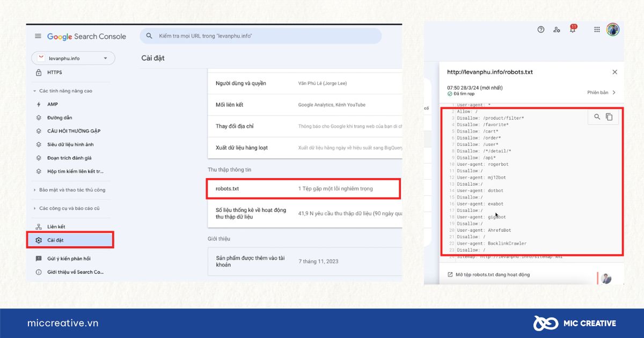Image resolution: width=644 pixels, height=338 pixels.
Task: Click the search magnifier icon in URL bar
Action: click(x=149, y=36)
